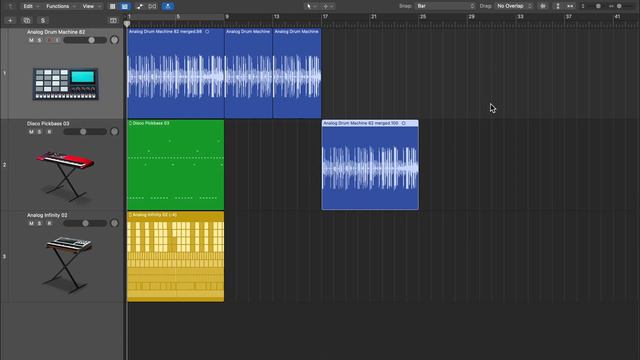Open the Left-click tool menu

(312, 6)
